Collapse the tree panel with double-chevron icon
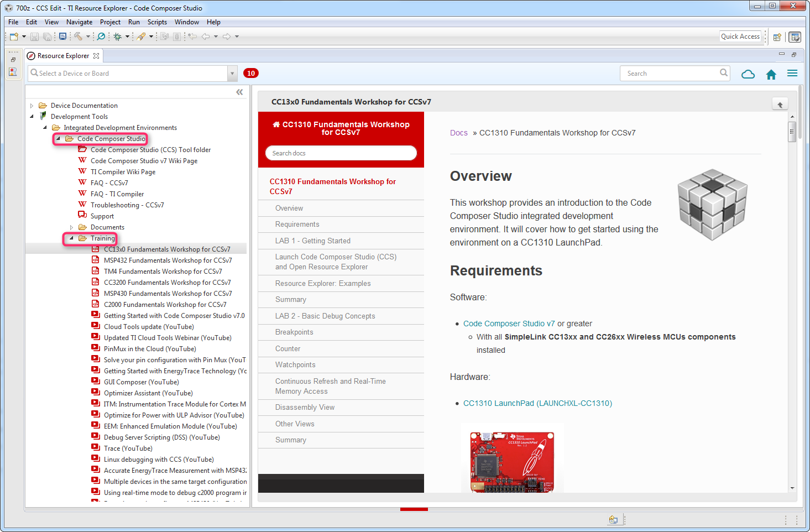Viewport: 810px width, 532px height. tap(239, 92)
